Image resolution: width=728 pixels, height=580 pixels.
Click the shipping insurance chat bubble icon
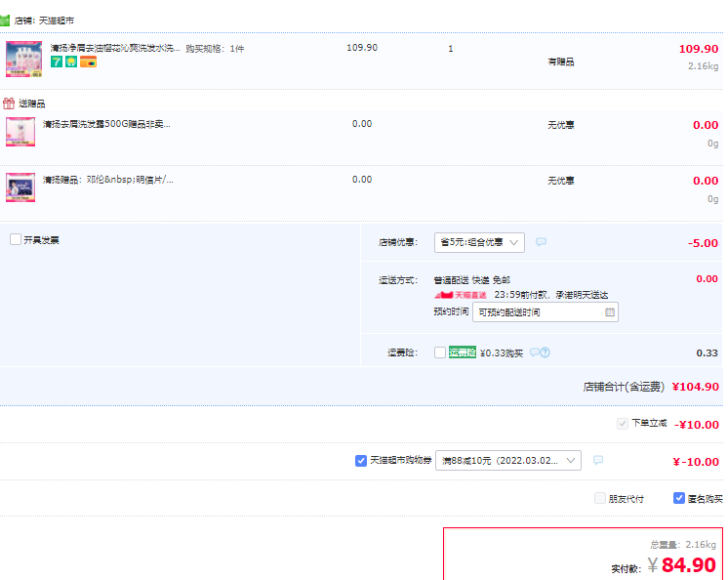coord(535,352)
